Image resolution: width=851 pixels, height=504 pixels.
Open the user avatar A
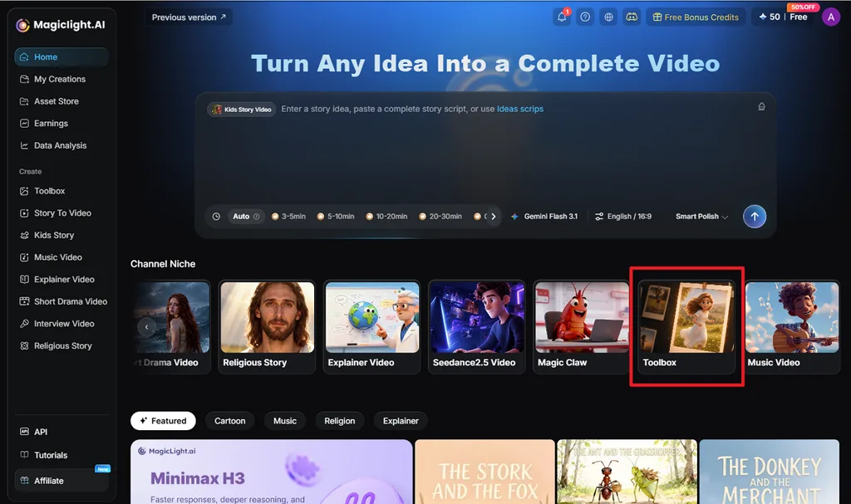(831, 17)
